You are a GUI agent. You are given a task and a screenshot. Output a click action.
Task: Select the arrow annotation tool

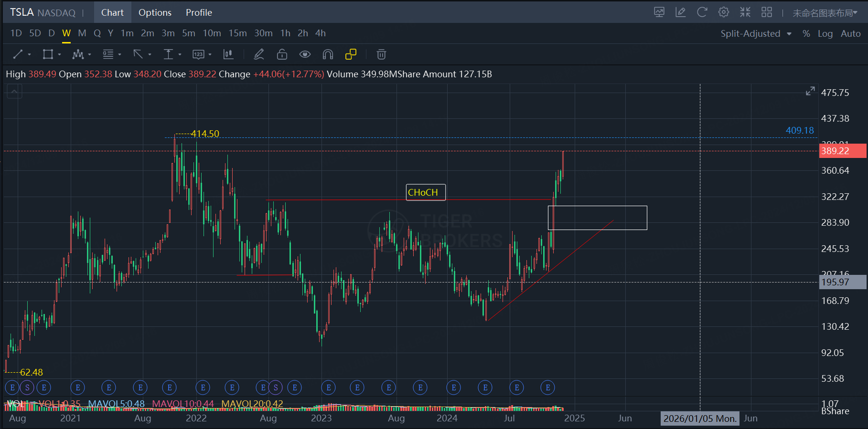138,54
